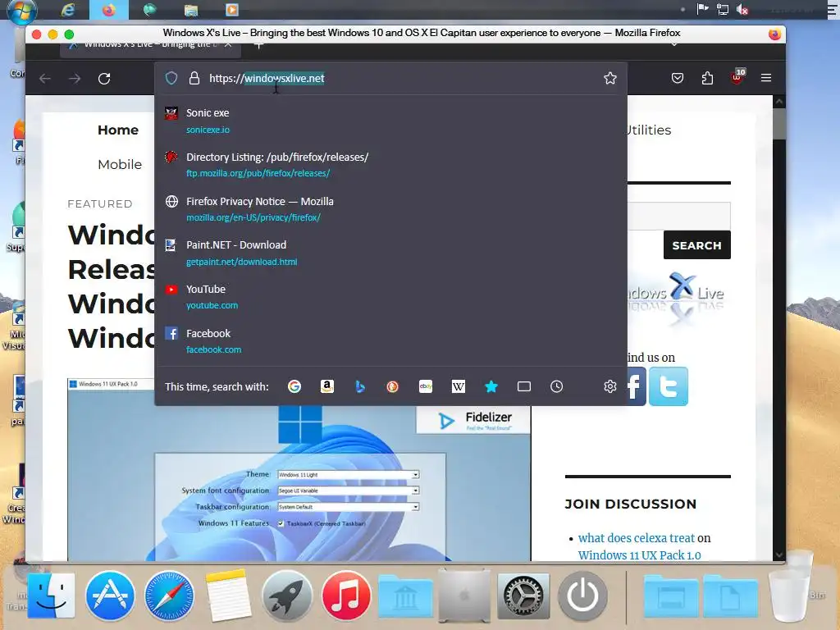
Task: Open App Store icon in dock
Action: tap(110, 596)
